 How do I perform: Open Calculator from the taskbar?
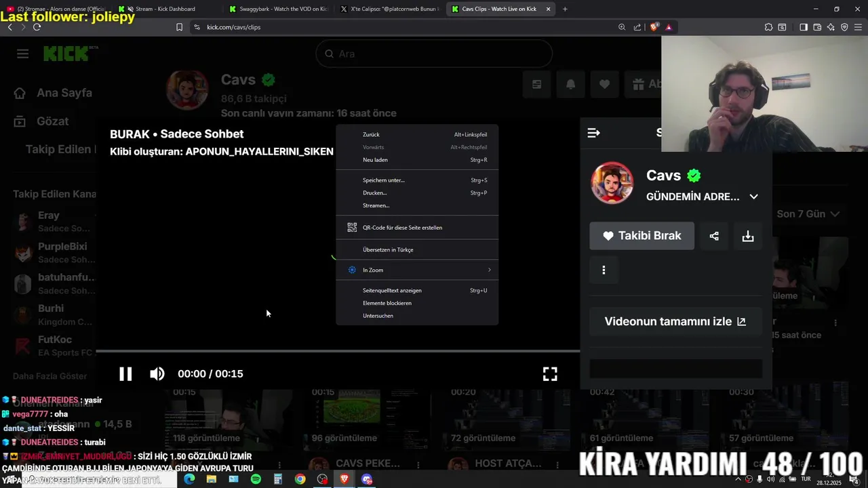(x=277, y=479)
